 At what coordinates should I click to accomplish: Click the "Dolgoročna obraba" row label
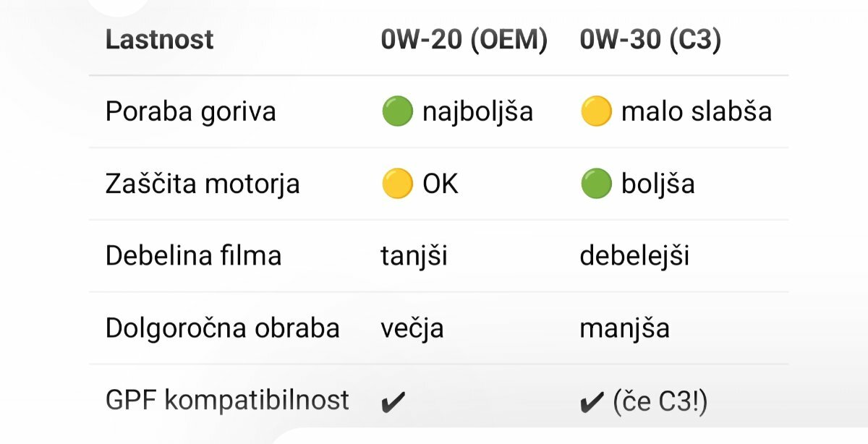click(222, 328)
